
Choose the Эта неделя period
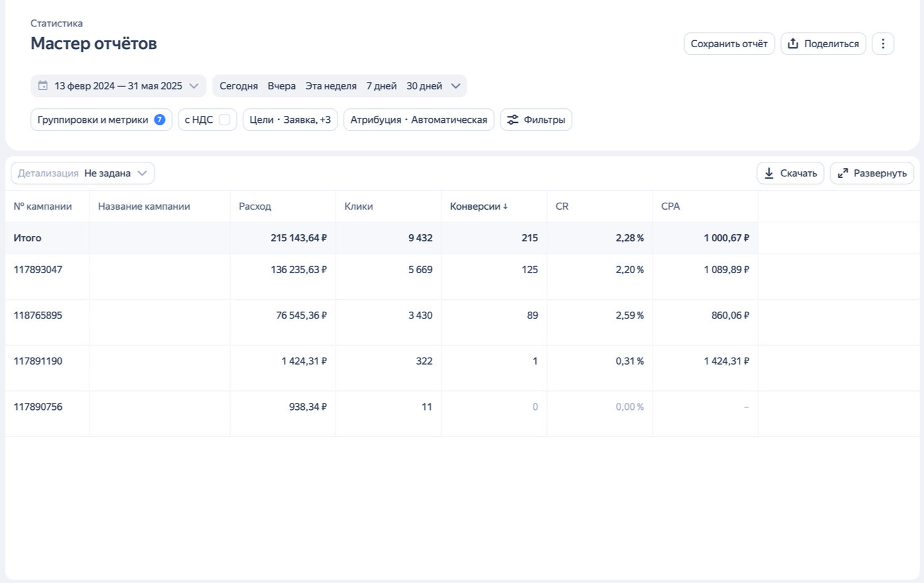click(x=331, y=86)
